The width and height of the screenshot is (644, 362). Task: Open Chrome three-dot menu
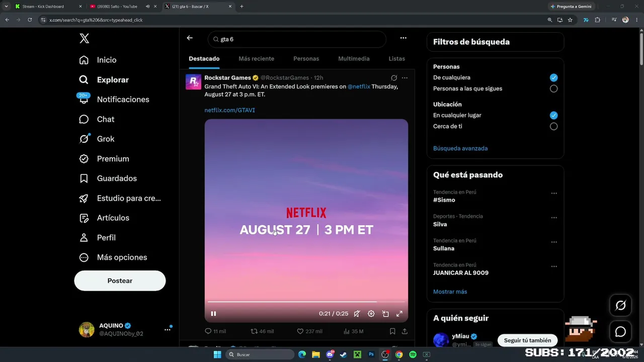[x=636, y=20]
